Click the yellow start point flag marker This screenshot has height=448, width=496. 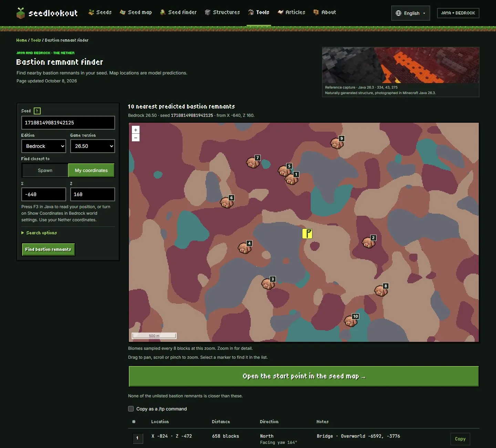pos(307,234)
